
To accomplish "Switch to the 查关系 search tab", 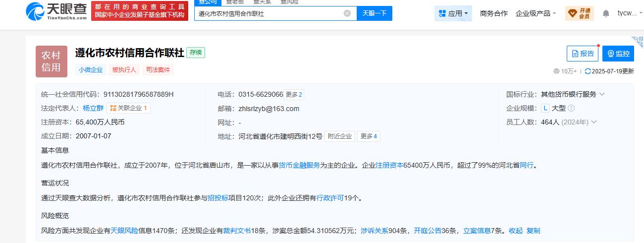I will pyautogui.click(x=263, y=2).
